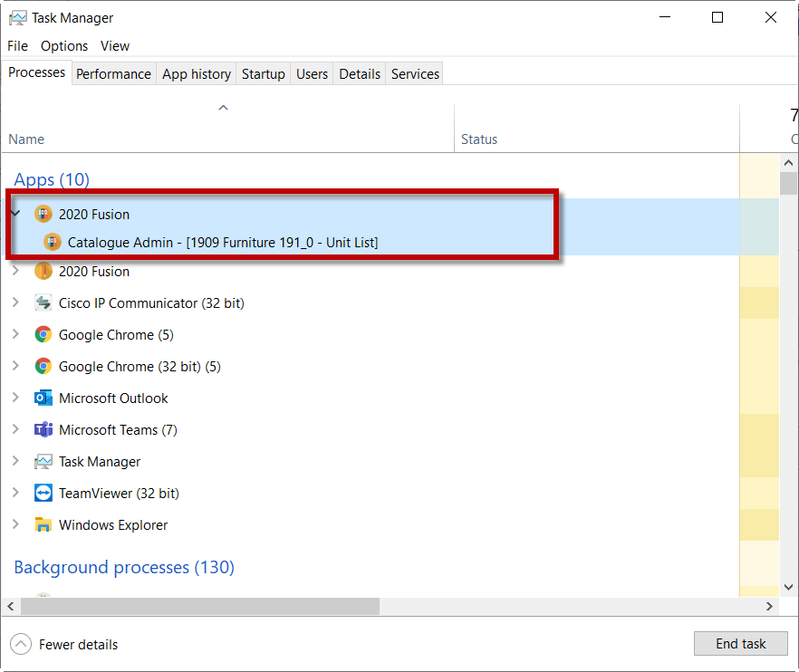Expand the TeamViewer (32 bit) entry
Viewport: 799px width, 672px height.
coord(15,492)
